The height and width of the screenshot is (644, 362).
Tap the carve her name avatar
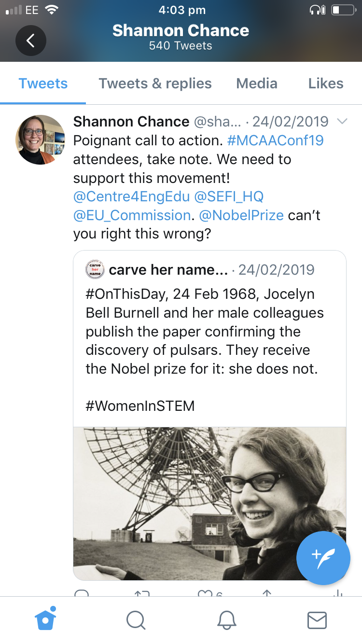point(95,269)
